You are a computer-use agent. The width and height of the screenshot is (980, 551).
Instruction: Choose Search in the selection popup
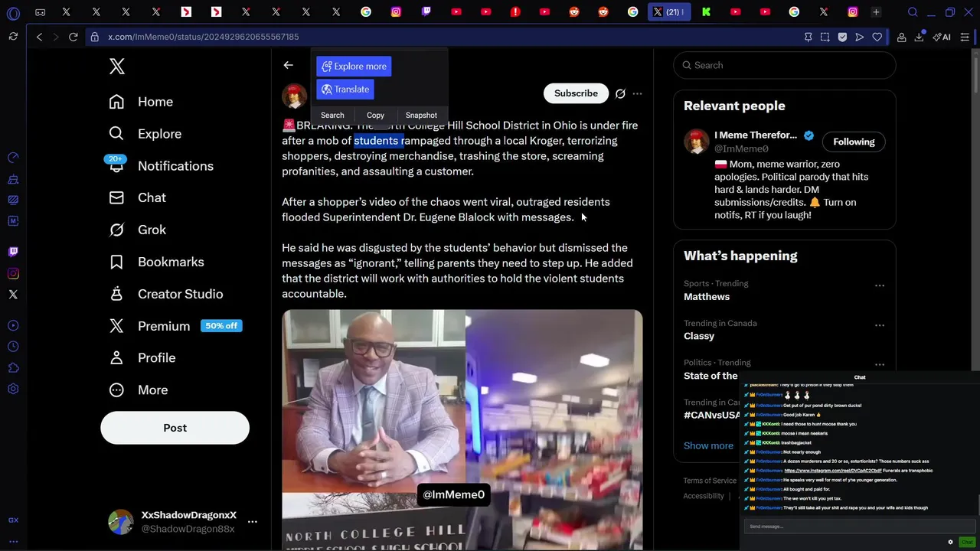(332, 116)
